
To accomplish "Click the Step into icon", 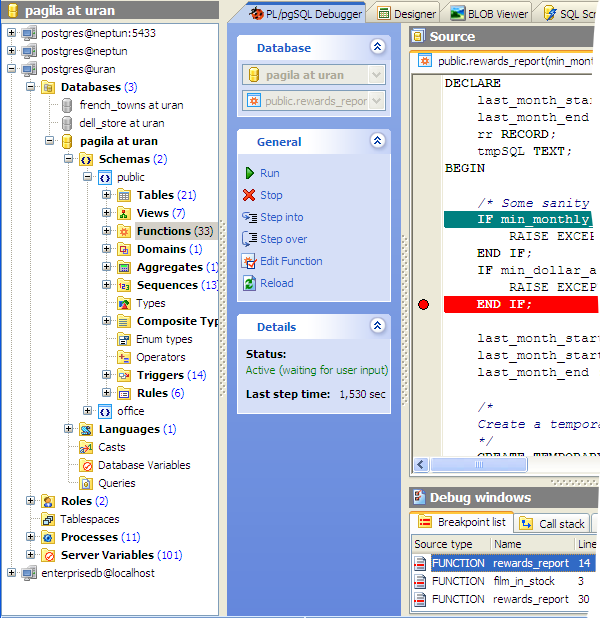I will pyautogui.click(x=249, y=217).
